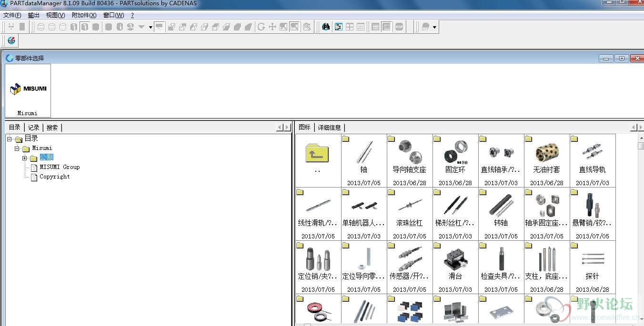Open the 检查夹具 category
The height and width of the screenshot is (326, 644).
click(x=501, y=267)
